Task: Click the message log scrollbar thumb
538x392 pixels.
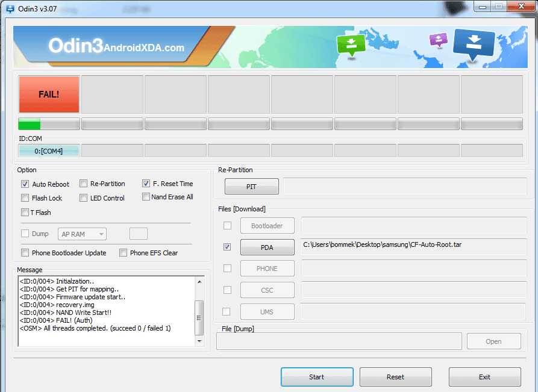Action: tap(199, 317)
